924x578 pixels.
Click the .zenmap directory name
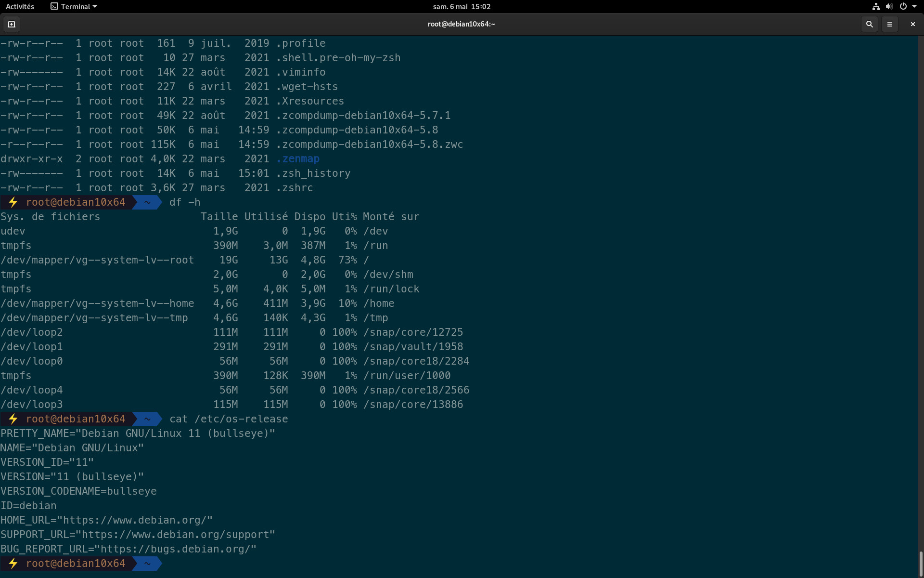click(x=298, y=159)
